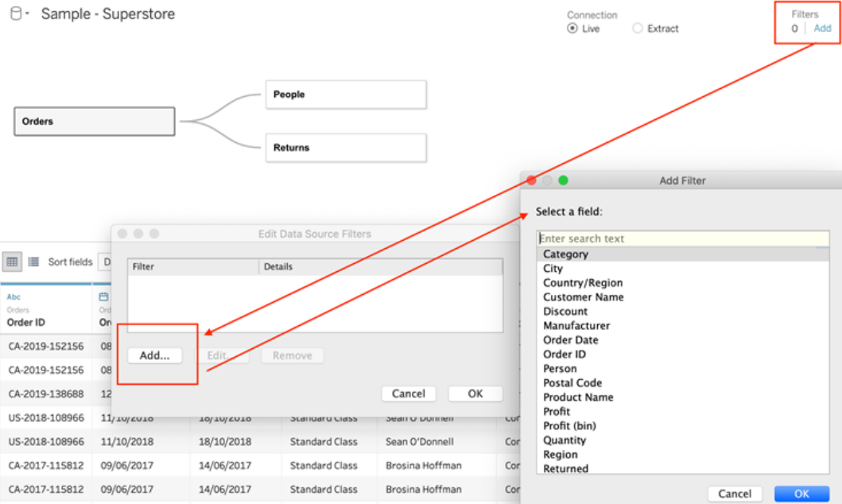842x504 pixels.
Task: Select the People table box
Action: pyautogui.click(x=346, y=95)
